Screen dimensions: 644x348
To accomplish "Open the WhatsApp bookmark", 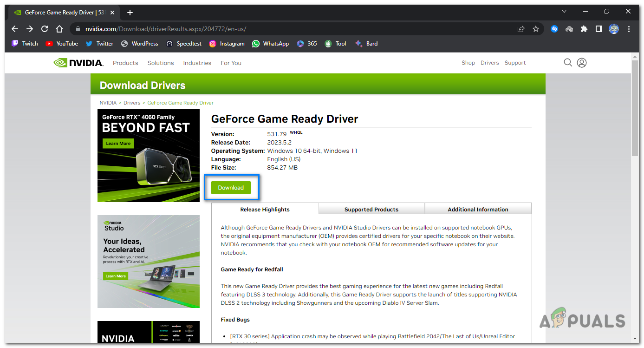I will click(x=270, y=43).
